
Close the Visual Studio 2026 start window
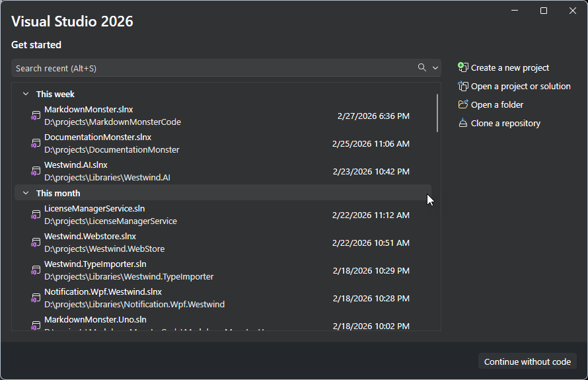(573, 11)
